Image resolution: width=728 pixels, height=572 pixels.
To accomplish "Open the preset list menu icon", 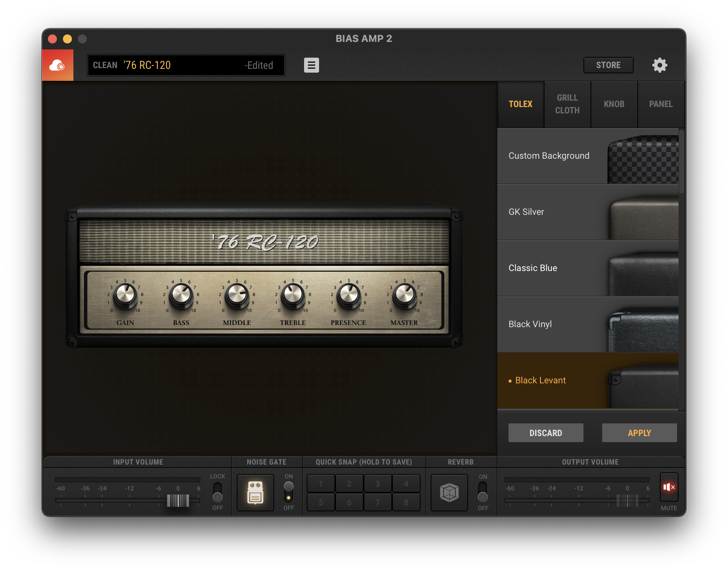I will (311, 65).
